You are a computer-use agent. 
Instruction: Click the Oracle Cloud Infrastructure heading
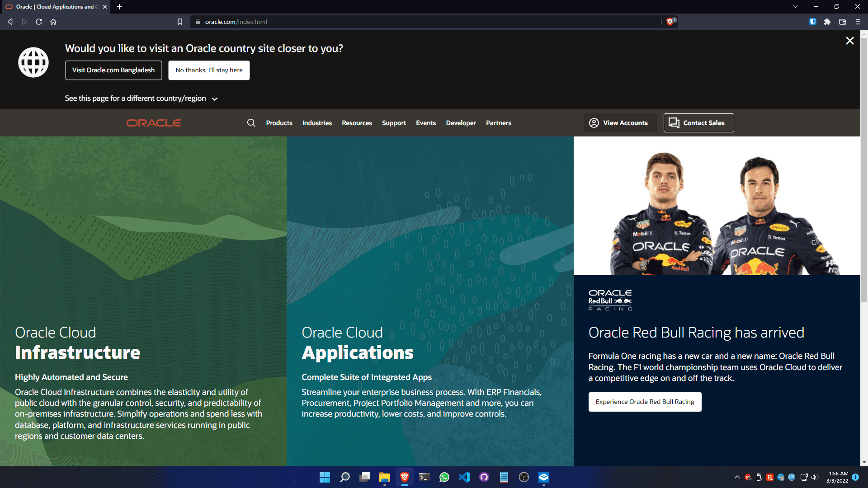(78, 343)
